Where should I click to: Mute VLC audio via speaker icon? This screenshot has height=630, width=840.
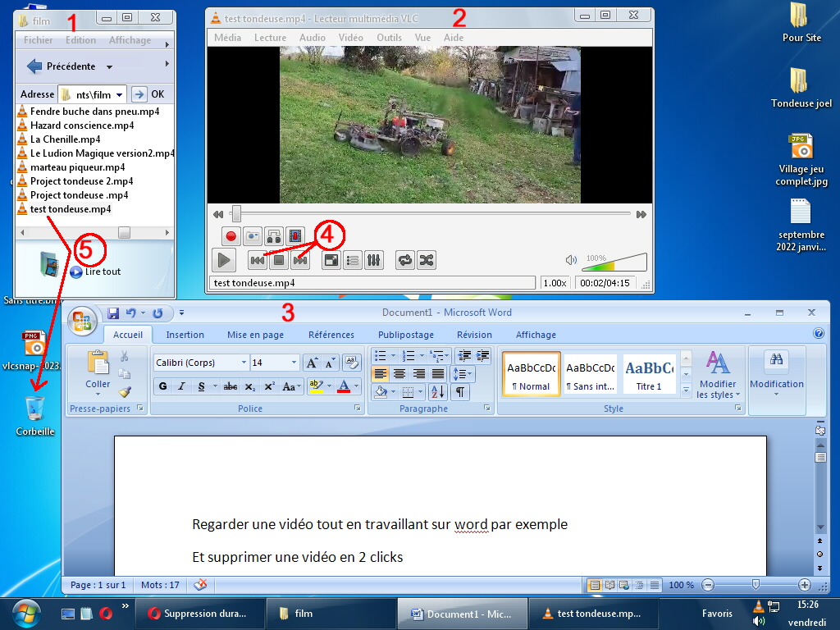[571, 260]
